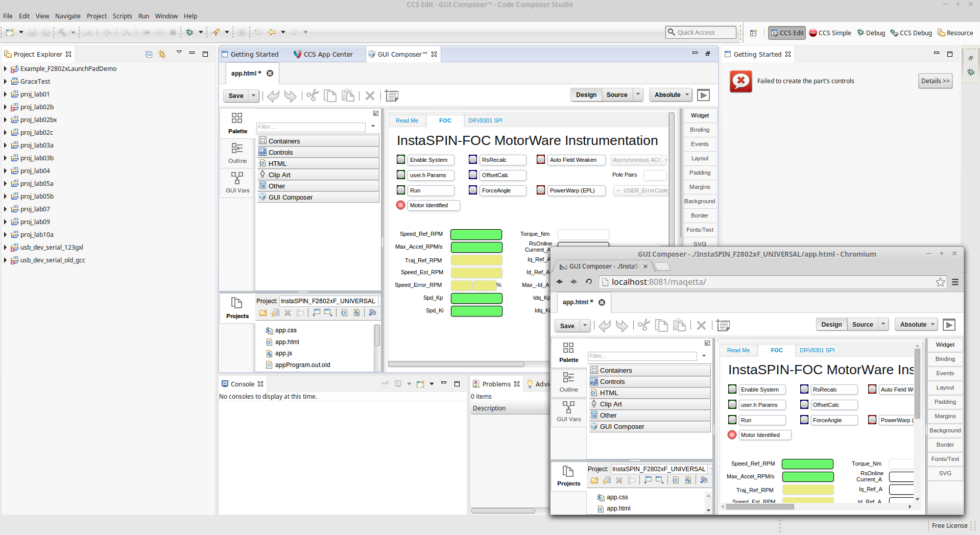Toggle the Enable System checkbox
Viewport: 980px width, 535px height.
tap(401, 160)
